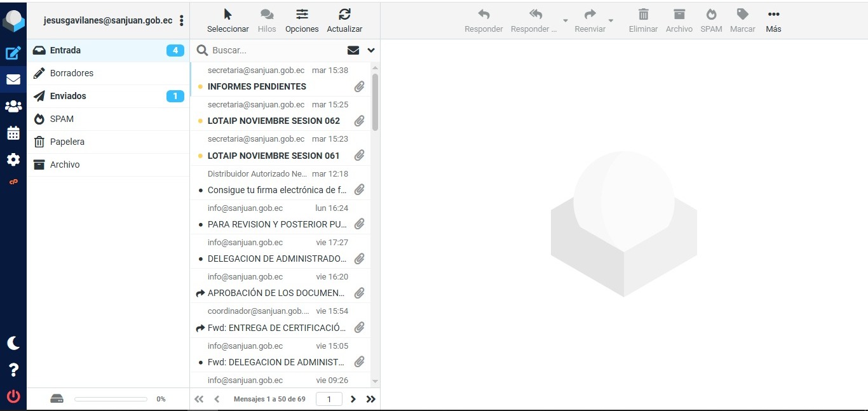Screen dimensions: 868x411
Task: Click the Actualizar refresh button
Action: tap(344, 20)
